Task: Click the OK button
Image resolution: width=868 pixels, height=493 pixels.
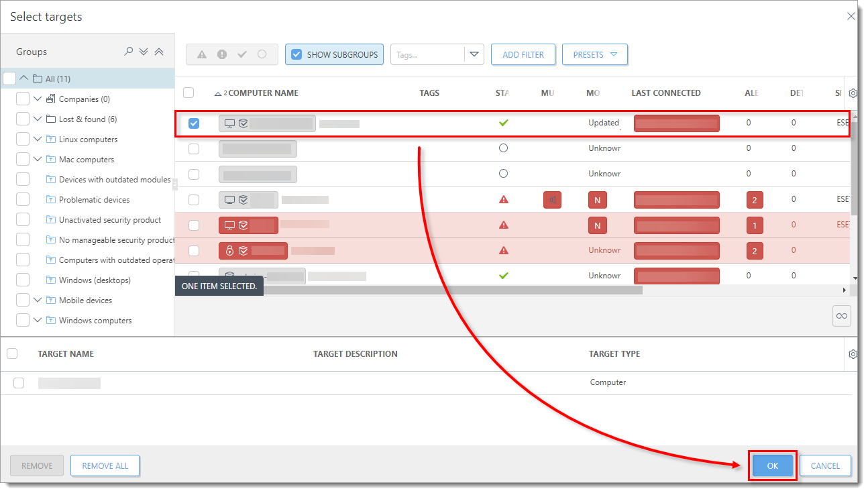Action: 773,465
